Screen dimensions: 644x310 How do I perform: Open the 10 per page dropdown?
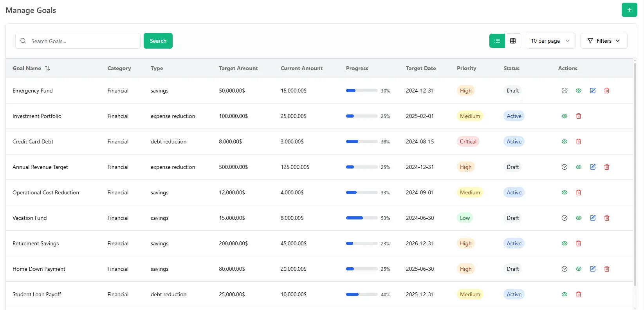coord(550,41)
